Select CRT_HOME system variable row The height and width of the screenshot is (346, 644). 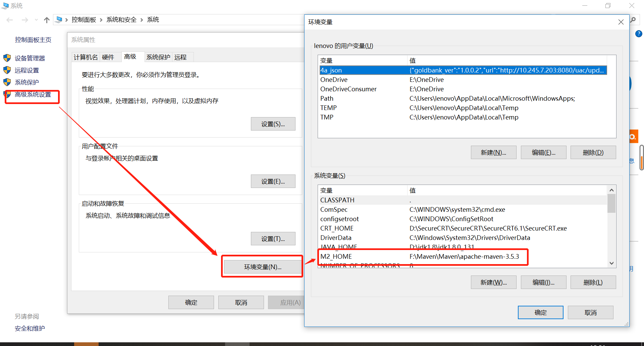pyautogui.click(x=463, y=228)
